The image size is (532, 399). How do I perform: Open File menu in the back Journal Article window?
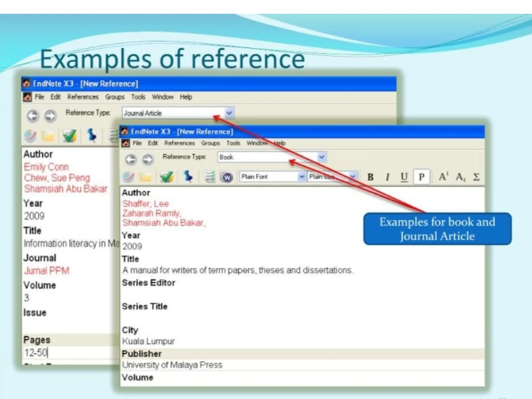point(39,97)
